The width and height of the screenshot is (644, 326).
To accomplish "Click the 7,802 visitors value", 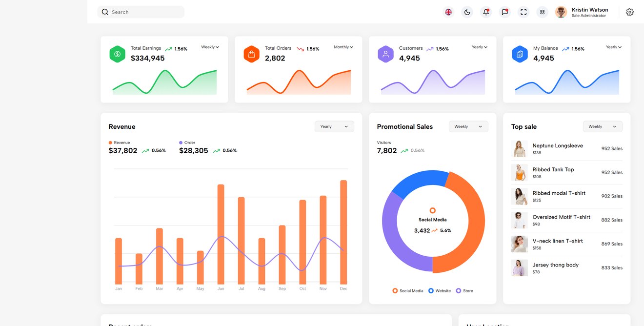I will [x=387, y=151].
